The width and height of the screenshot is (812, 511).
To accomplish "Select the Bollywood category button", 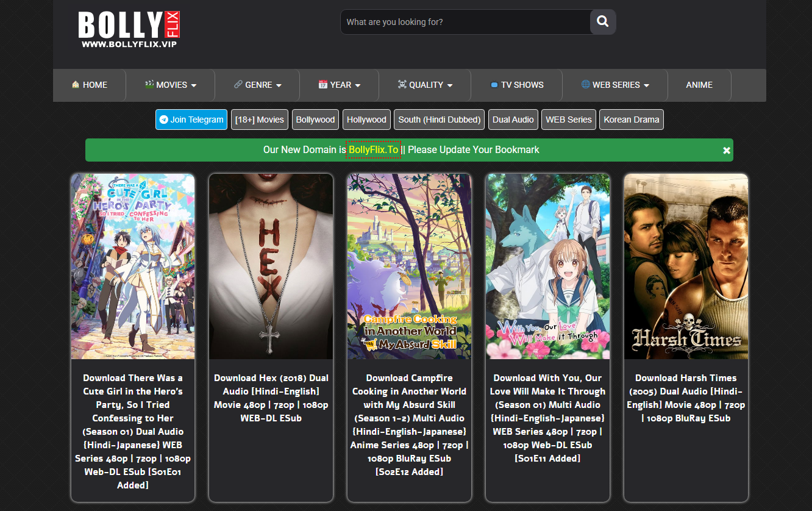I will coord(315,120).
